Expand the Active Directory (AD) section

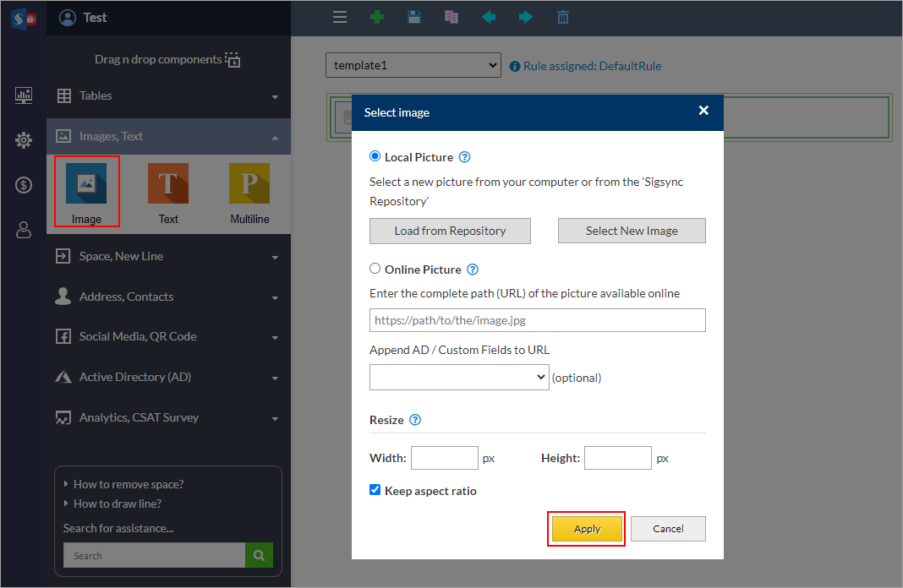tap(168, 377)
